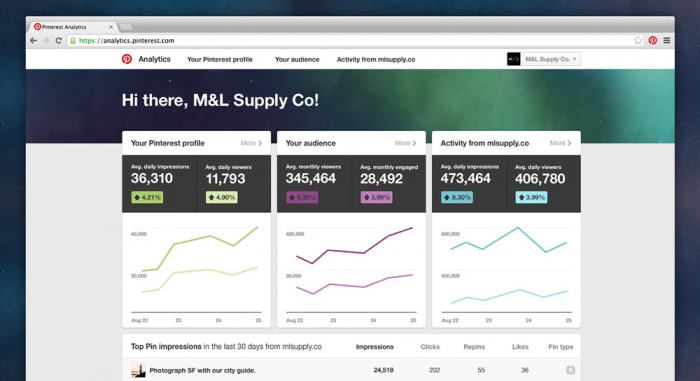Click the browser back arrow

[33, 41]
